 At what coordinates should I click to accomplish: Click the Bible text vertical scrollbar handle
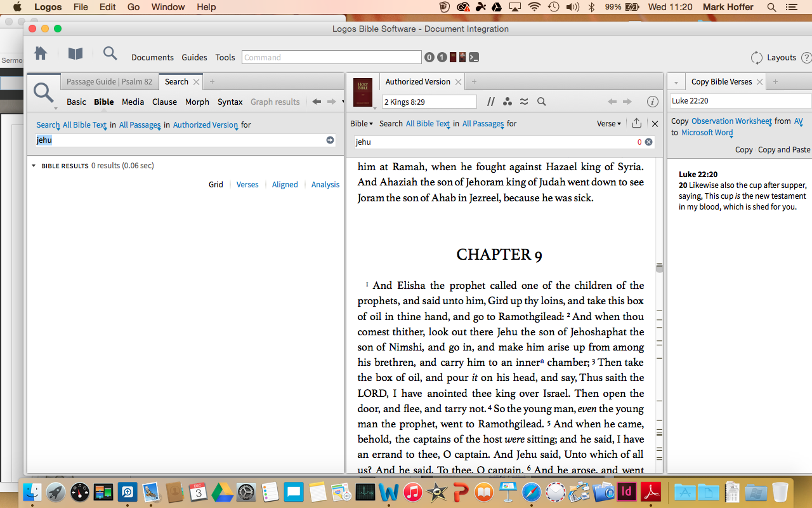pyautogui.click(x=660, y=267)
